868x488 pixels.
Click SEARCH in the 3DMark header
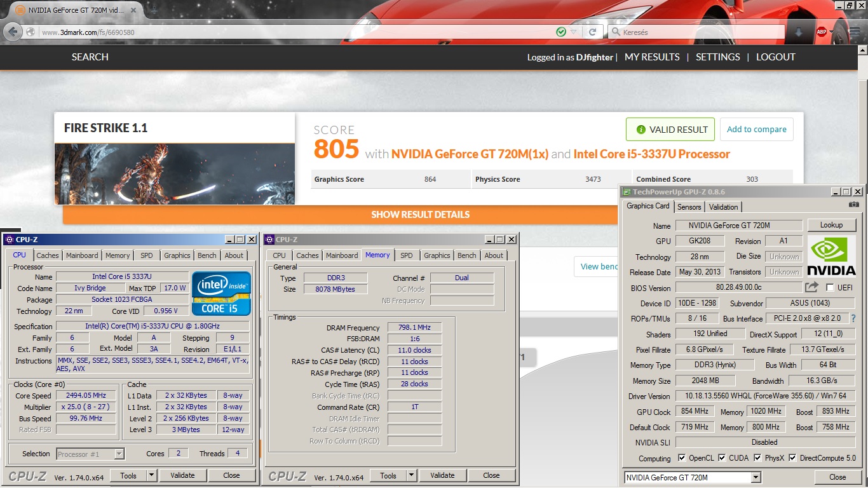point(90,57)
